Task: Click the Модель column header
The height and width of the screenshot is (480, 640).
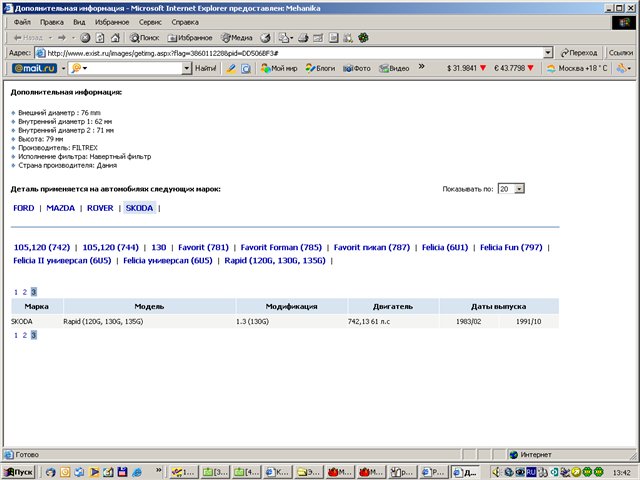Action: [149, 307]
